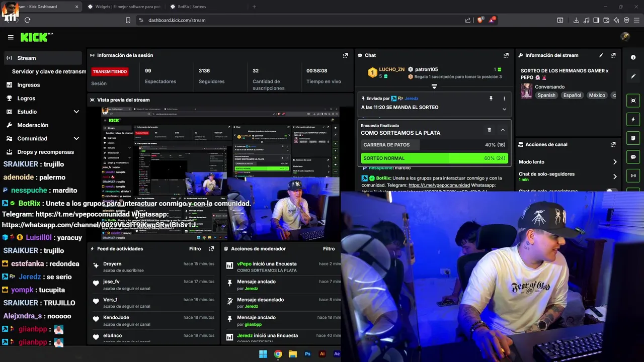This screenshot has height=362, width=644.
Task: Click the right sidebar notes document icon
Action: point(633,138)
